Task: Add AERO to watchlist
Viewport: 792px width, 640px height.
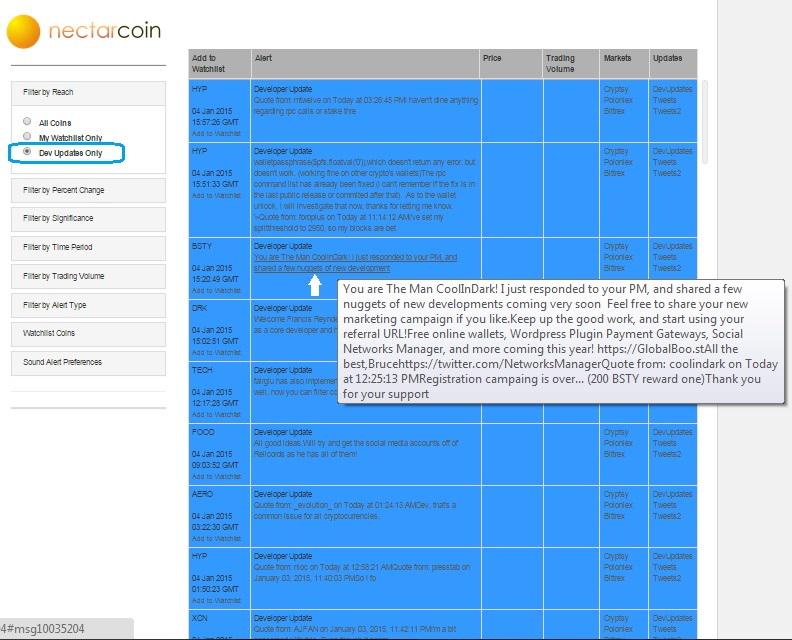Action: (x=216, y=538)
